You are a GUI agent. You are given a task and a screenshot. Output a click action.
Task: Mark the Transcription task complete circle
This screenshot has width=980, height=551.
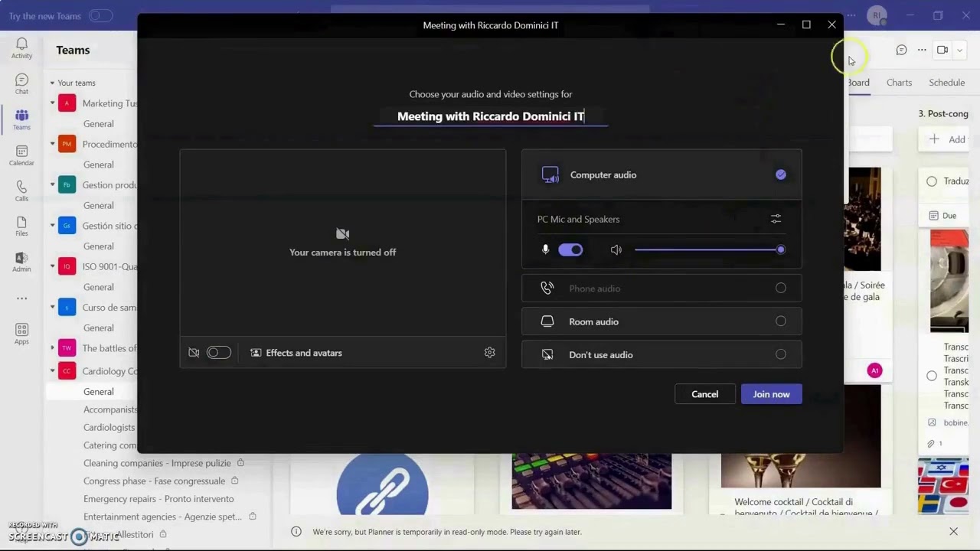932,376
